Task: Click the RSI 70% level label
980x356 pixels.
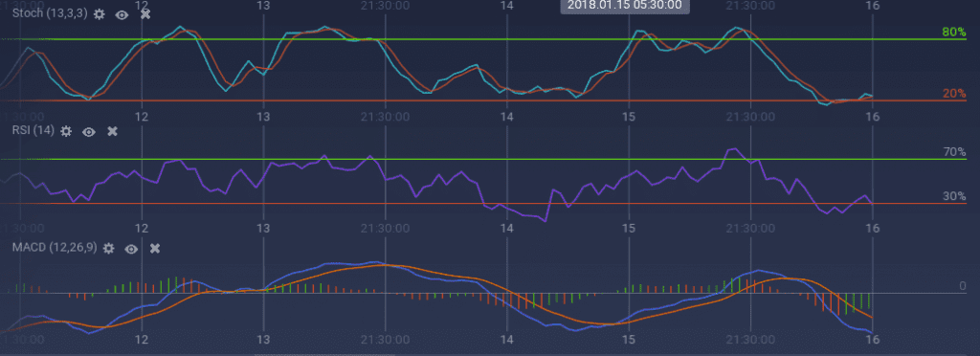Action: coord(954,152)
